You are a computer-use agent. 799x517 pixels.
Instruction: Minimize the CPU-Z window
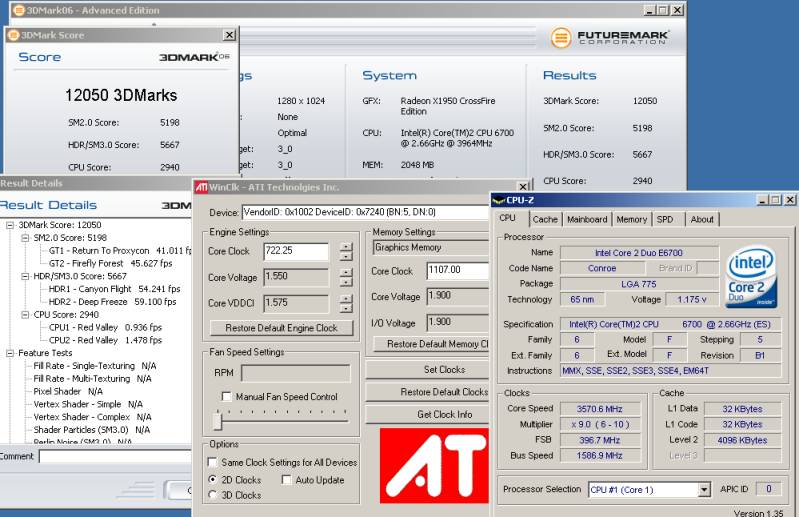tap(763, 200)
